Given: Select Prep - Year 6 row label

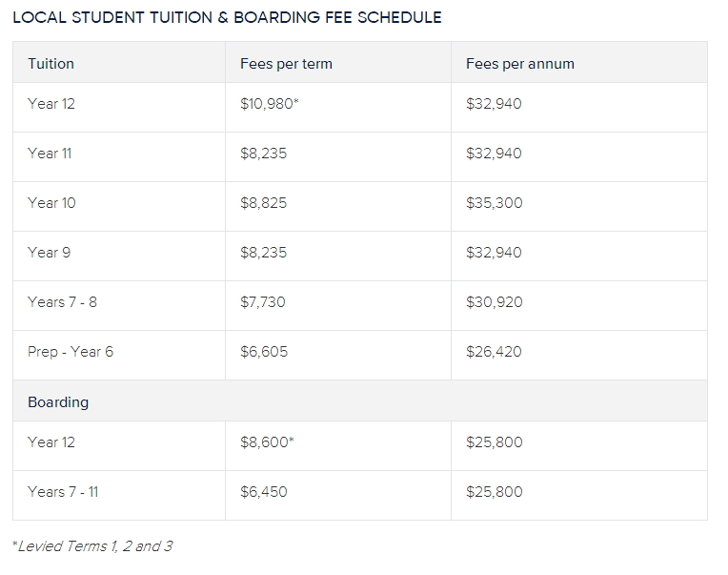Looking at the screenshot, I should click(x=71, y=352).
